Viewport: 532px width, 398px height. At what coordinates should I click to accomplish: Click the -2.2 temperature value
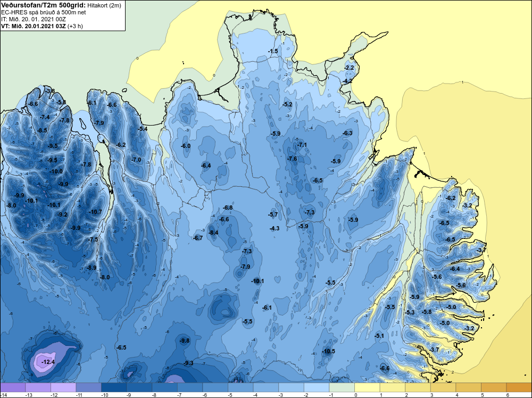(x=349, y=68)
